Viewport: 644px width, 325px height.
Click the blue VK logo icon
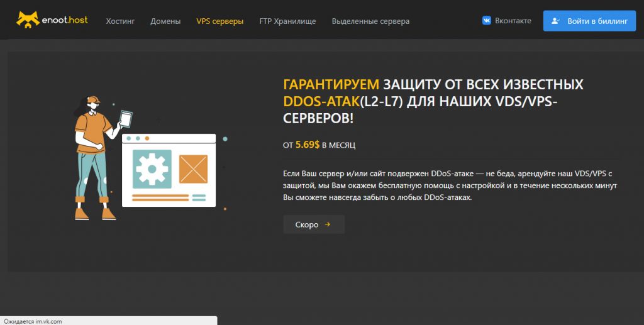(487, 20)
